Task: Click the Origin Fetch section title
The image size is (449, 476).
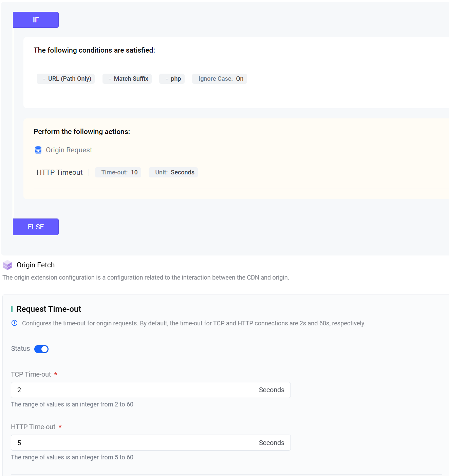Action: (x=36, y=265)
